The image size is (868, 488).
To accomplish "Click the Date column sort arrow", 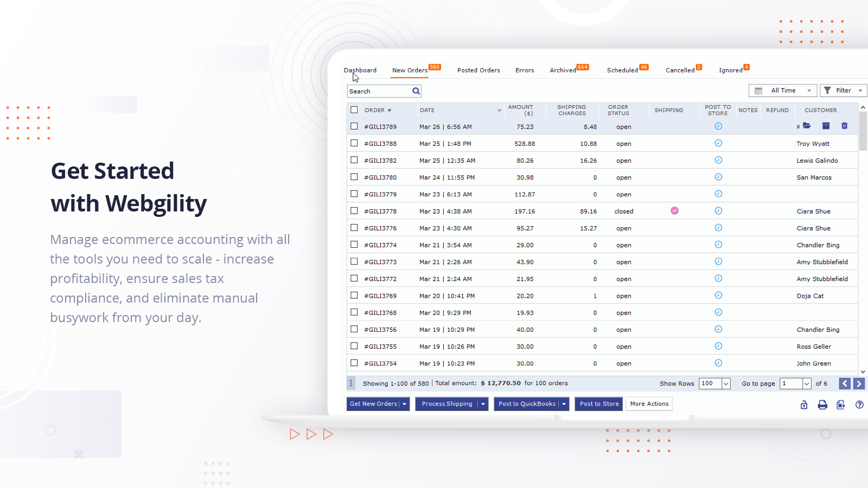I will [x=499, y=111].
